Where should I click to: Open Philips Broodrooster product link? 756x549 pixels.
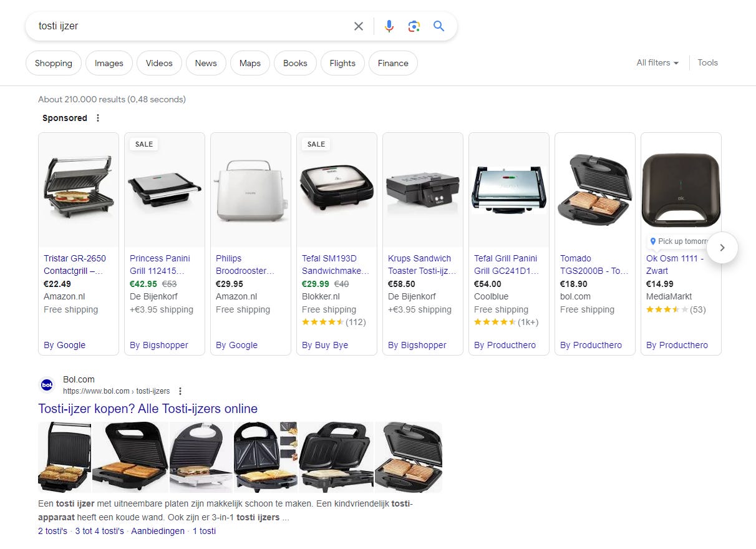point(245,265)
